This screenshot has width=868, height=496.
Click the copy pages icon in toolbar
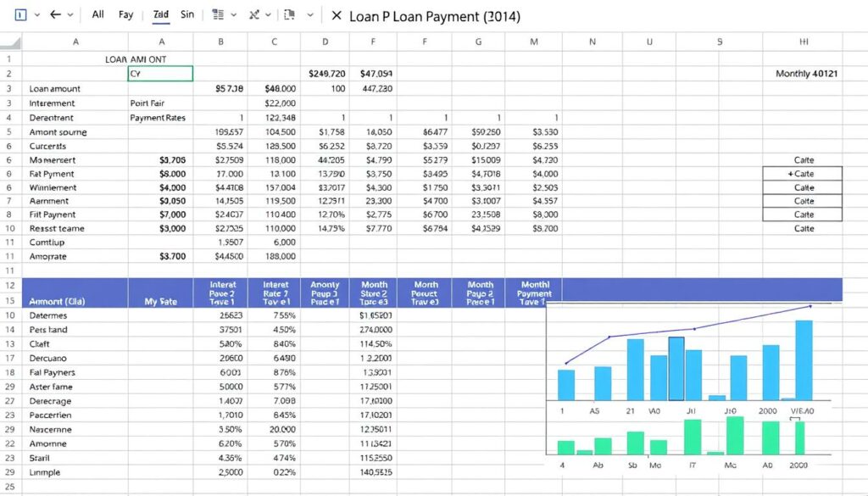pos(289,14)
